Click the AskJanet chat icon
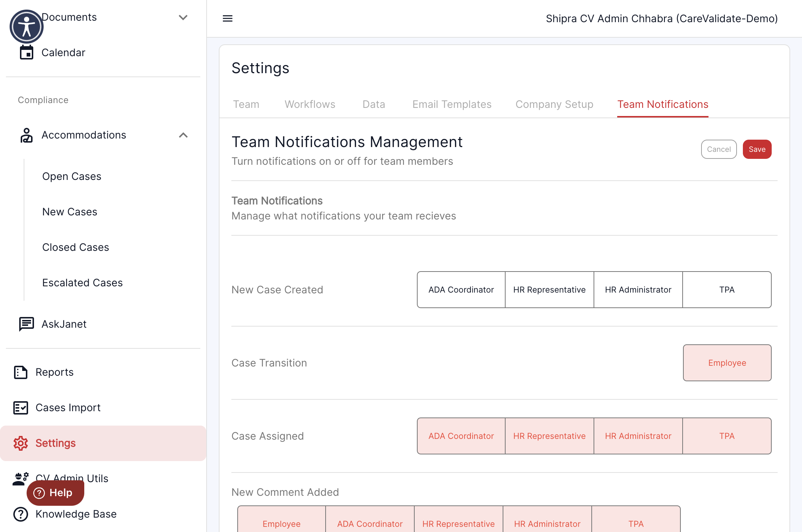Screen dimensions: 802x532 pyautogui.click(x=26, y=324)
